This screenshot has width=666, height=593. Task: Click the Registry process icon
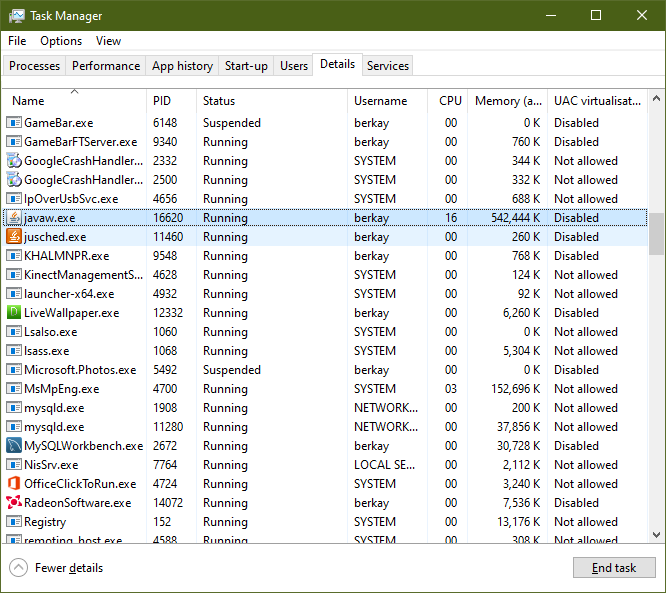[x=14, y=522]
